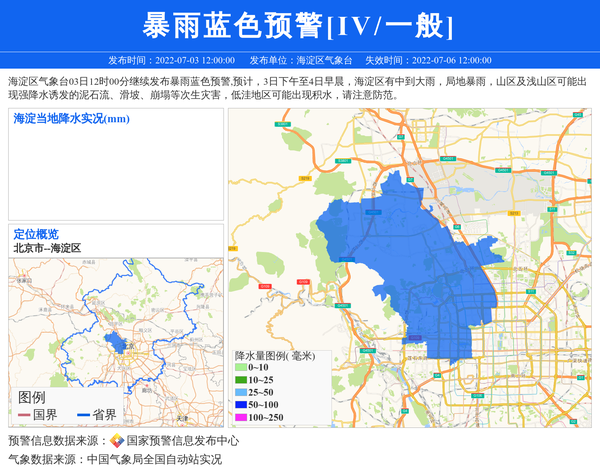
Task: Click the S32 highway shield on map
Action: point(571,253)
